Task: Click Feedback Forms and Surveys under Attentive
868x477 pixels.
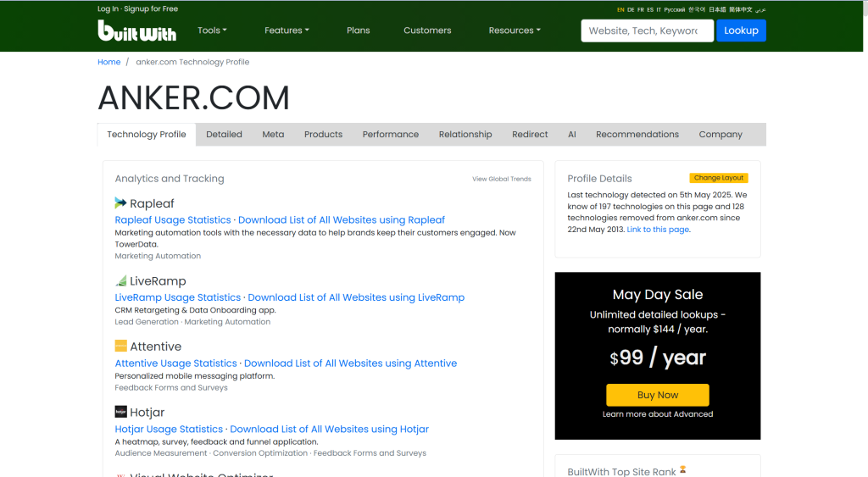Action: pos(171,387)
